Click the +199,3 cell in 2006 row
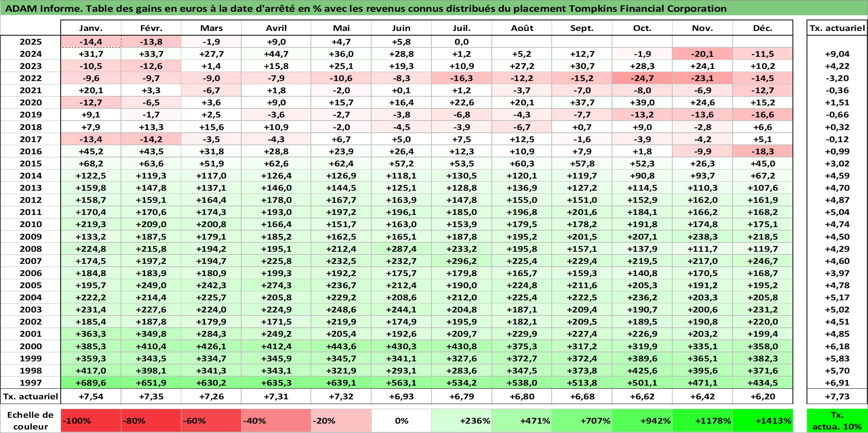868x433 pixels. click(x=276, y=273)
